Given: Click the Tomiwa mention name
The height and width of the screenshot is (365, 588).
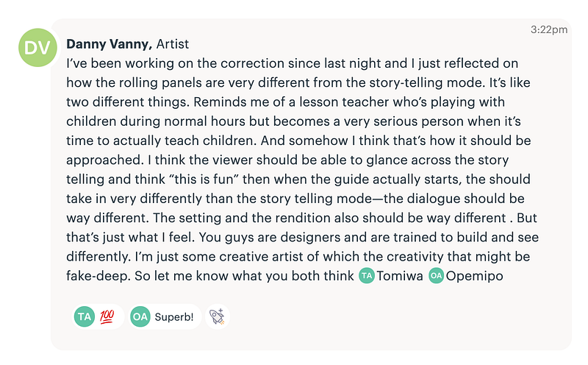Looking at the screenshot, I should click(399, 275).
